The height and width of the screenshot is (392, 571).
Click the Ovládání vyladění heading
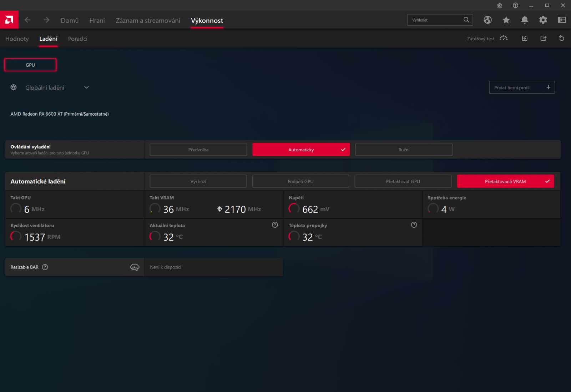click(x=30, y=147)
